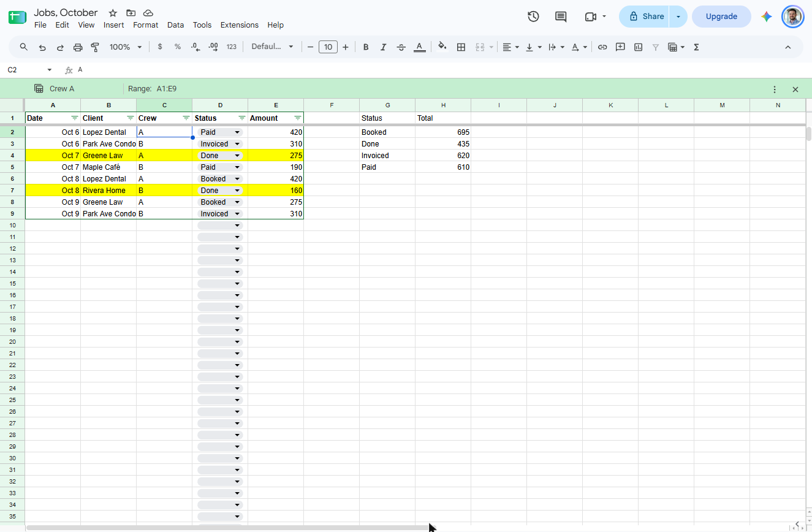This screenshot has height=532, width=812.
Task: Open the Edit menu
Action: (x=62, y=25)
